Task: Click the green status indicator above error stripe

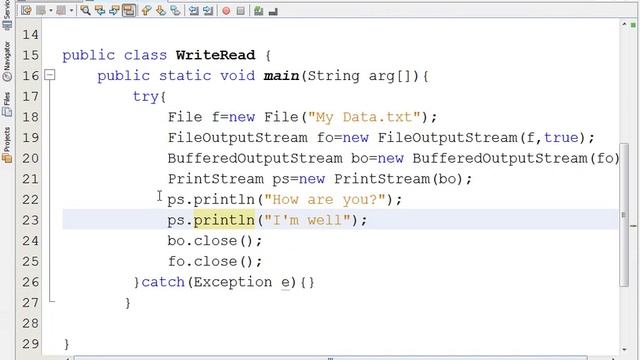Action: (633, 25)
